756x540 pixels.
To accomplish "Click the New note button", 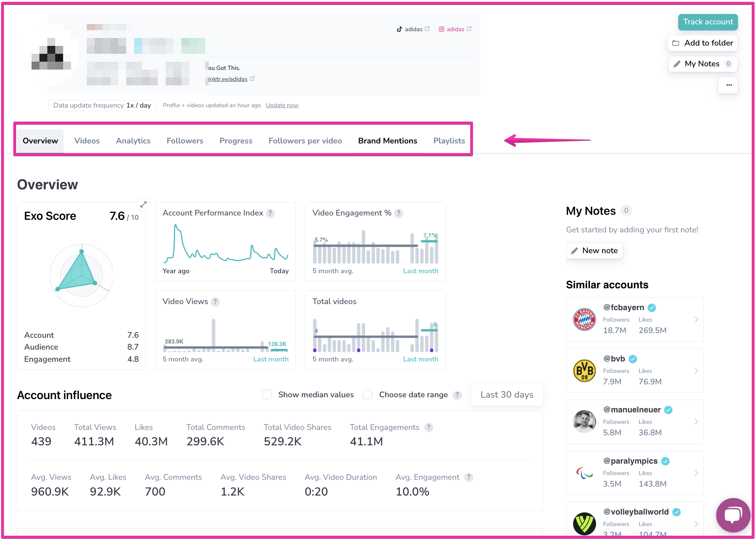I will click(x=594, y=251).
